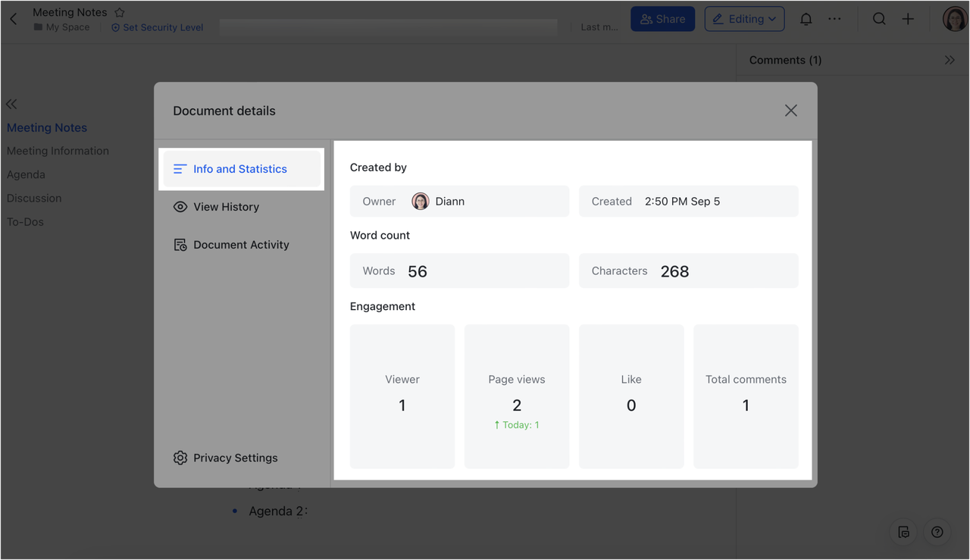Open the user profile avatar
This screenshot has height=560, width=970.
click(x=953, y=19)
